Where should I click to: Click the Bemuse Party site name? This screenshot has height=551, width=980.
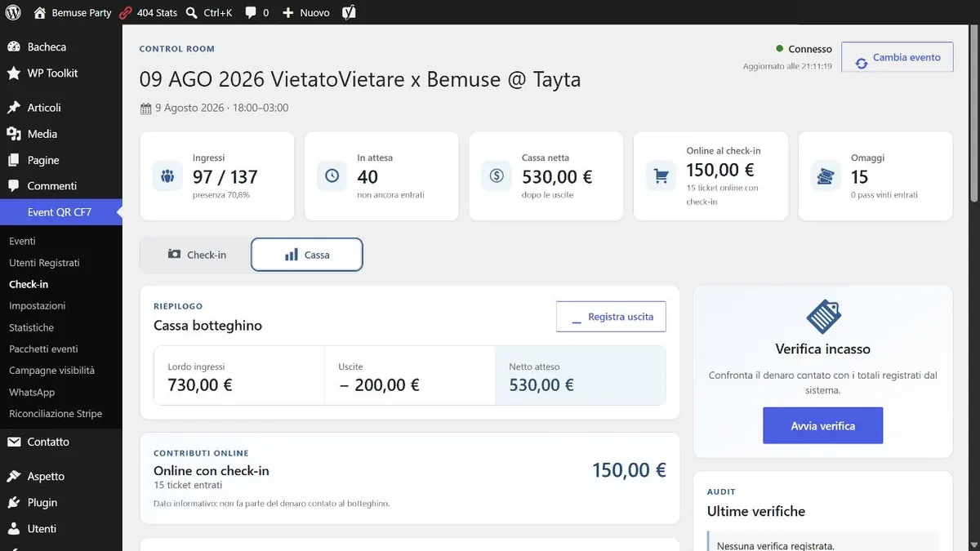click(x=82, y=12)
